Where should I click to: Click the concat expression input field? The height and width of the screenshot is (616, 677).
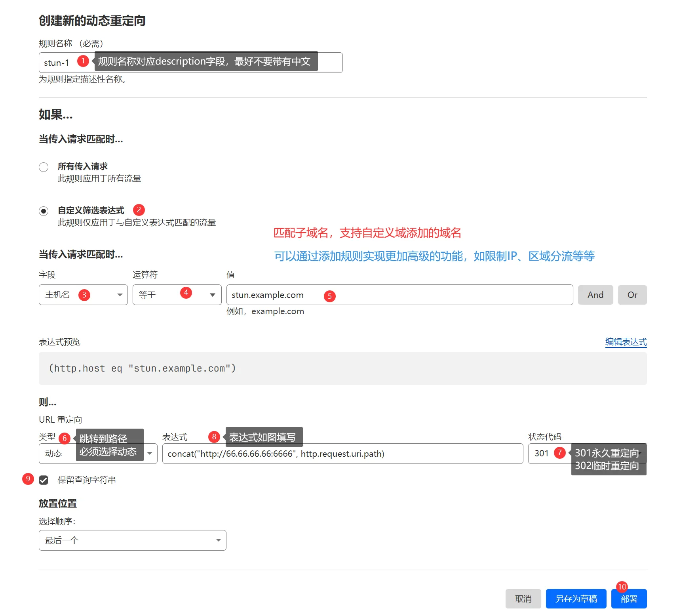[435, 454]
